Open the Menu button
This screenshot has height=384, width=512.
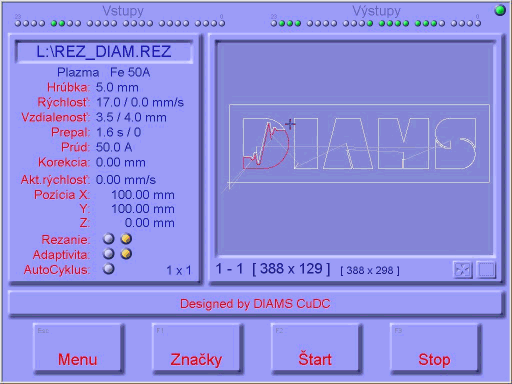[78, 348]
